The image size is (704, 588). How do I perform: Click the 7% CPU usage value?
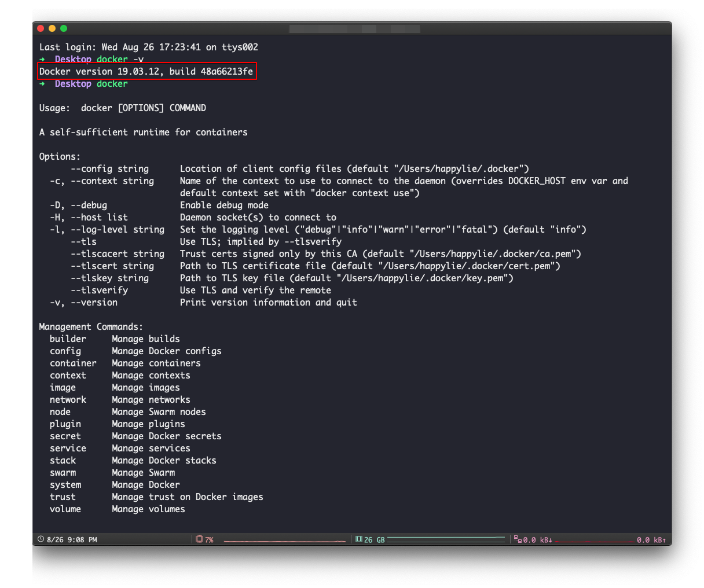[x=209, y=540]
